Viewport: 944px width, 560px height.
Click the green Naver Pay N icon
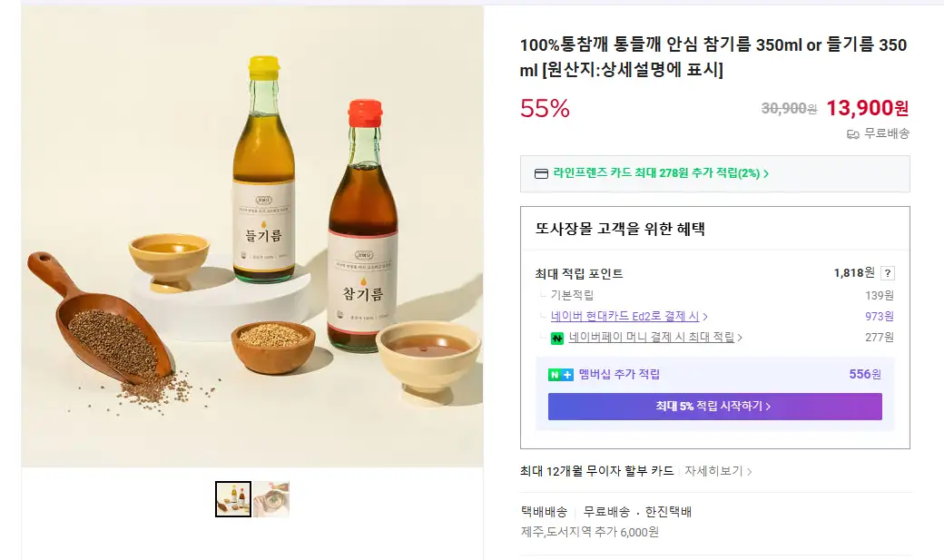click(557, 338)
